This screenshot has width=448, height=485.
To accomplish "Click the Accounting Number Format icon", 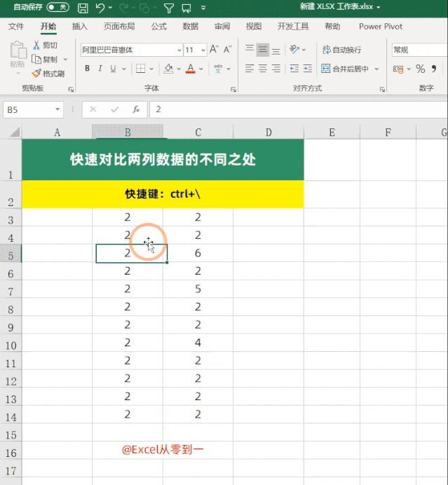I will tap(398, 69).
